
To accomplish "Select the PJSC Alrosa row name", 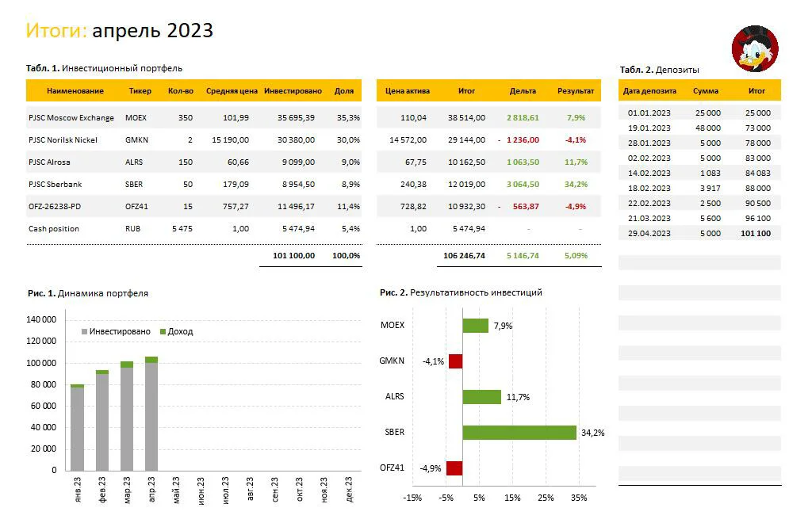I will tap(49, 162).
